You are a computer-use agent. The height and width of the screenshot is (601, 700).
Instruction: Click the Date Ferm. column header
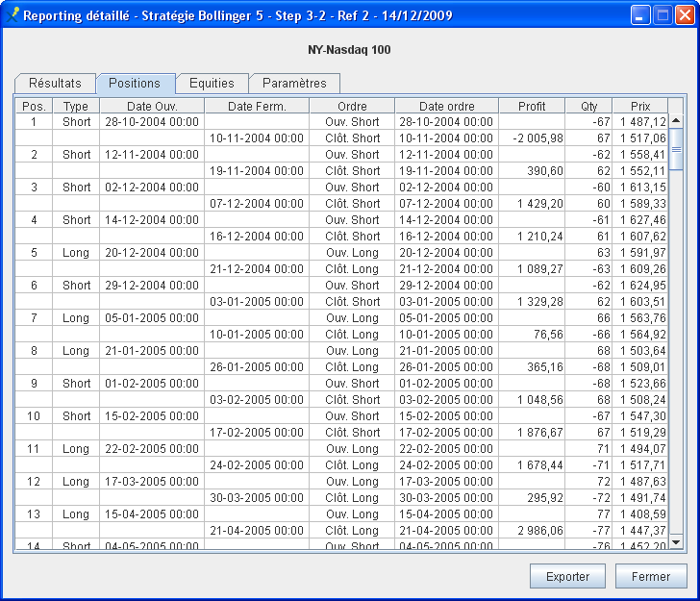pyautogui.click(x=257, y=106)
